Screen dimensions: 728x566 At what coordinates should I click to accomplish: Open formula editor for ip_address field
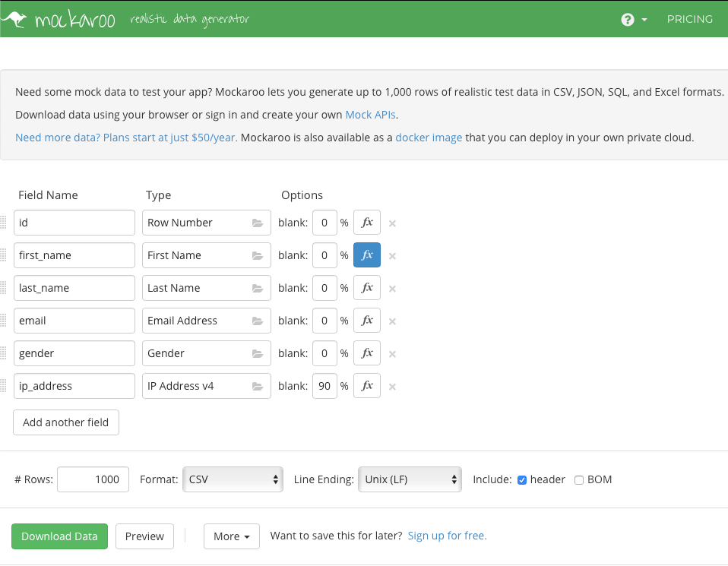click(x=367, y=386)
